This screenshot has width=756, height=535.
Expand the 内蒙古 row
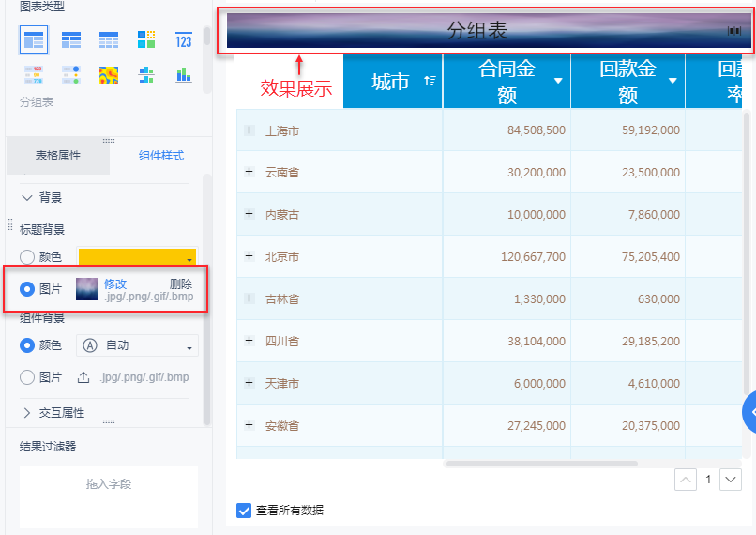point(249,214)
